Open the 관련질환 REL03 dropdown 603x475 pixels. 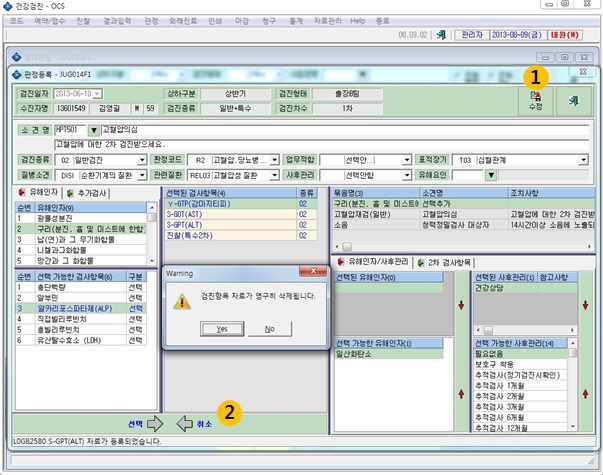coord(274,175)
